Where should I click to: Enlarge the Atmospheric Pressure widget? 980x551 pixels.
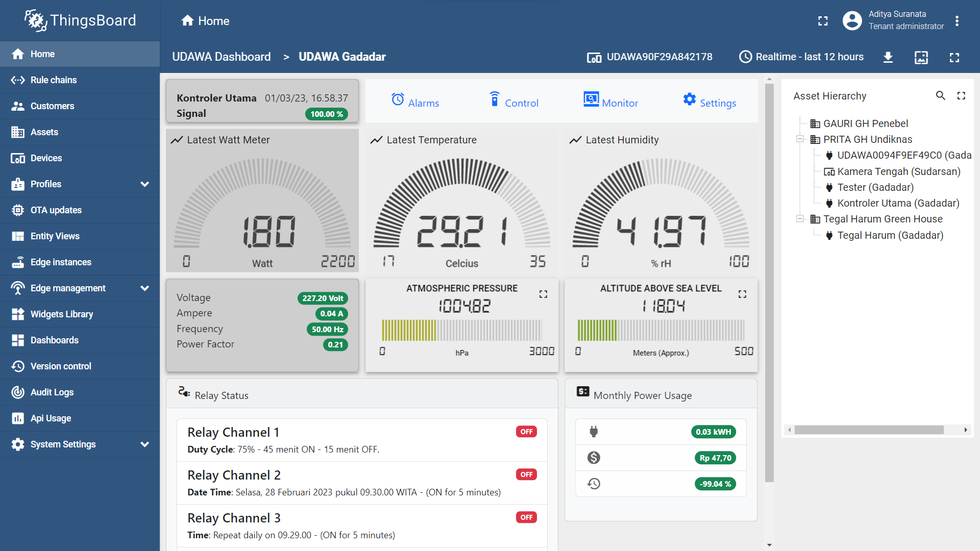coord(543,294)
